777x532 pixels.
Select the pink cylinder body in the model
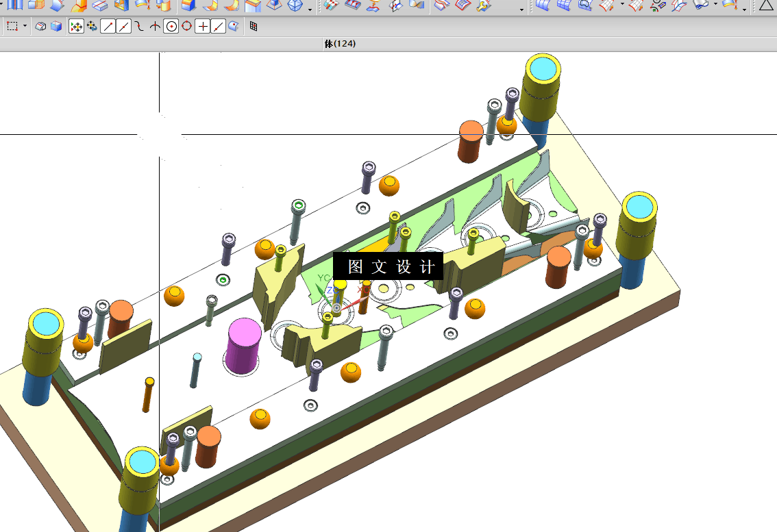[243, 346]
